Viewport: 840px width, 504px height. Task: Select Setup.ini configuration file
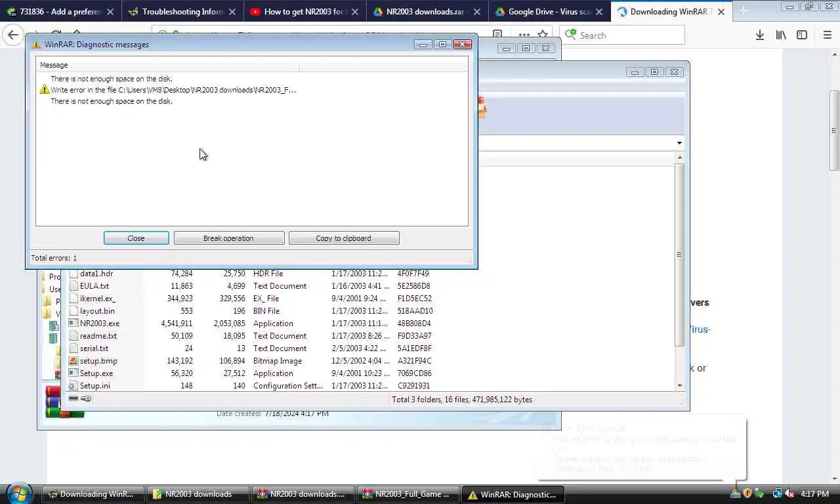point(95,386)
